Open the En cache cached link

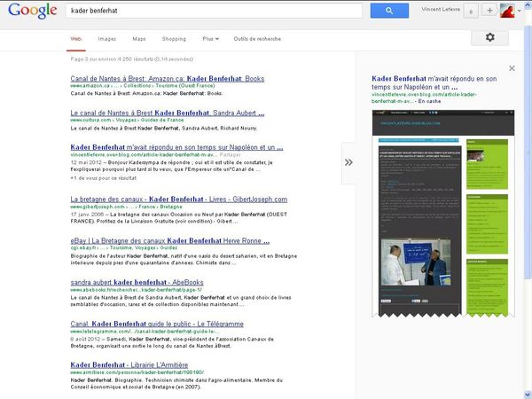tap(429, 101)
